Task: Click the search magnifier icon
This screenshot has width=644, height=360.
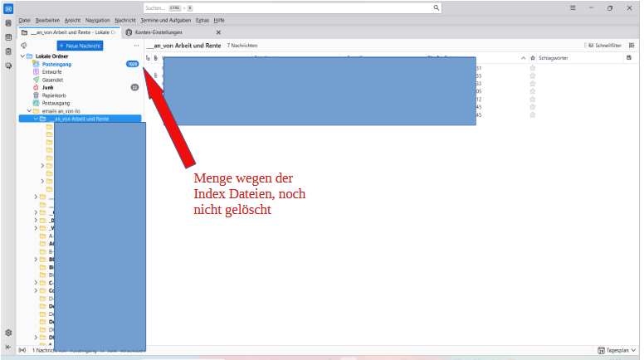Action: coord(437,7)
